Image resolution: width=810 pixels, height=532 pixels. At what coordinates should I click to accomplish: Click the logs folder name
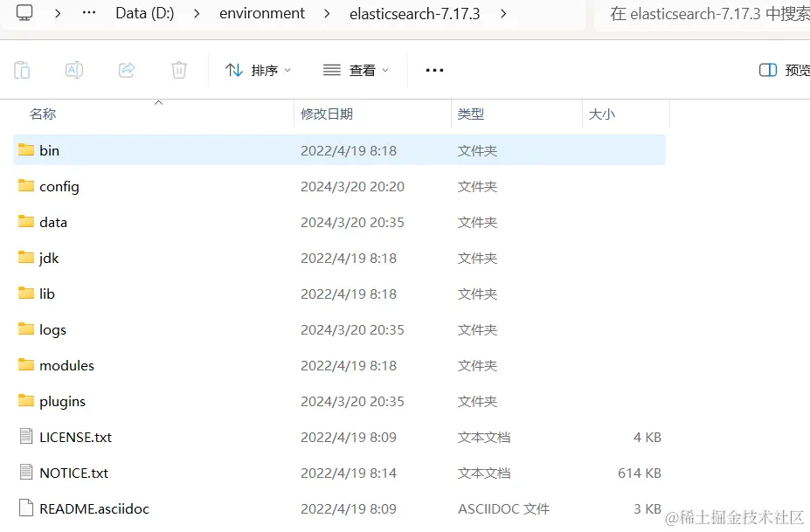point(52,330)
